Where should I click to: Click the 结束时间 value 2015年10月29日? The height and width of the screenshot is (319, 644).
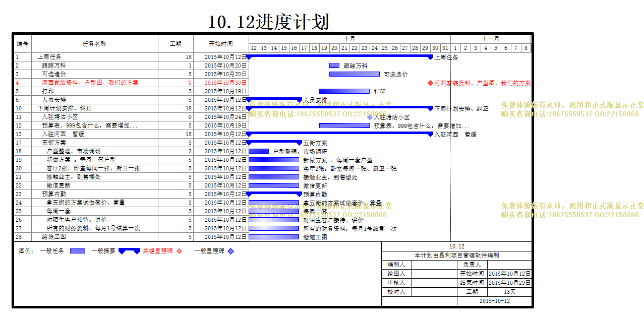coord(509,283)
